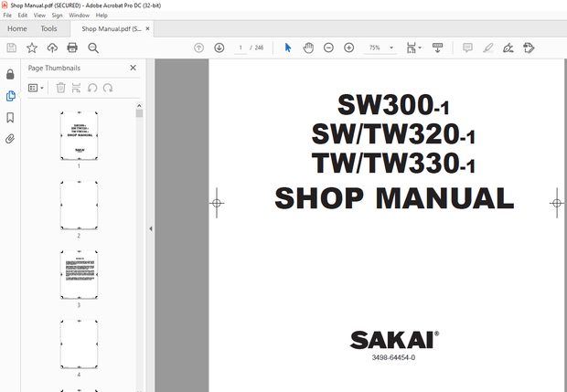The height and width of the screenshot is (392, 567).
Task: Click the SAKAI logo on page
Action: point(394,340)
